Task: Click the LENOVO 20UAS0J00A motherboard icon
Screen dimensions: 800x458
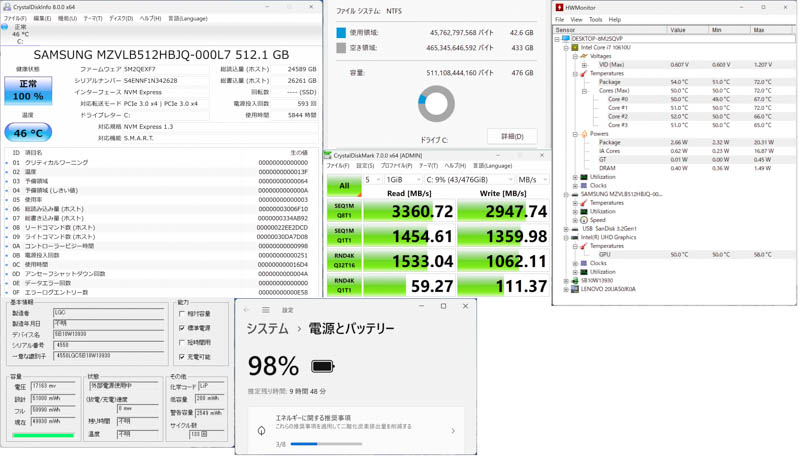Action: point(574,289)
